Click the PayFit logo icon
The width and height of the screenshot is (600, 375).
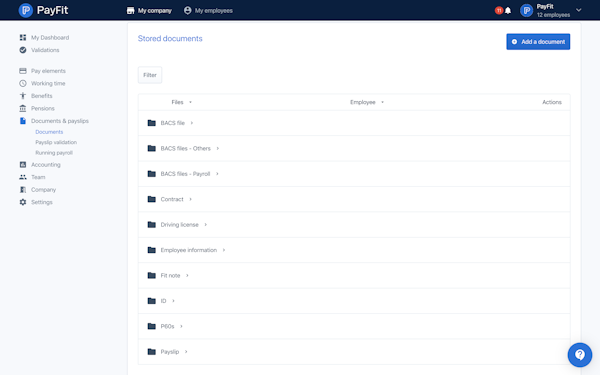point(26,10)
